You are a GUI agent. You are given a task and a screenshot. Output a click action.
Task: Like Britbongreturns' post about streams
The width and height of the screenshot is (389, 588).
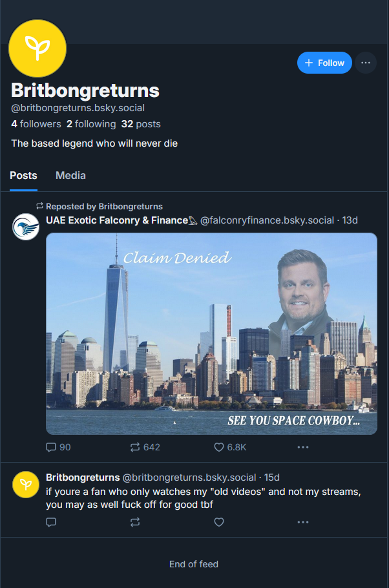[x=219, y=522]
